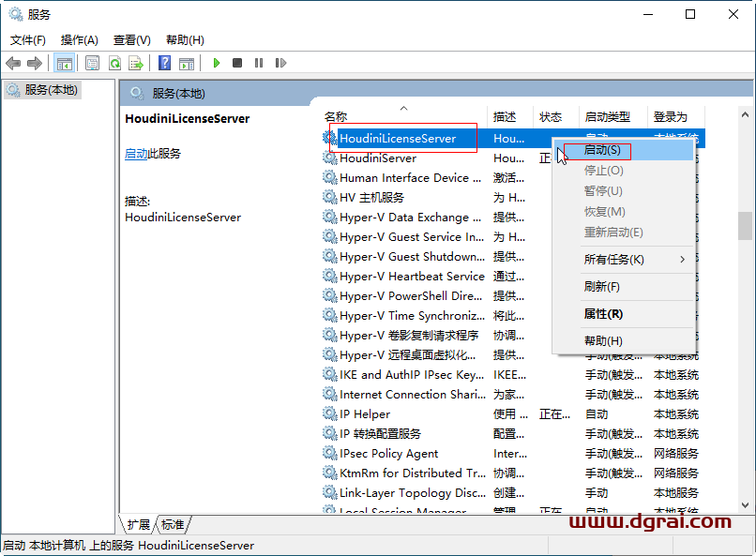Toggle the show/hide console tree icon
Screen dimensions: 756x556
[64, 63]
